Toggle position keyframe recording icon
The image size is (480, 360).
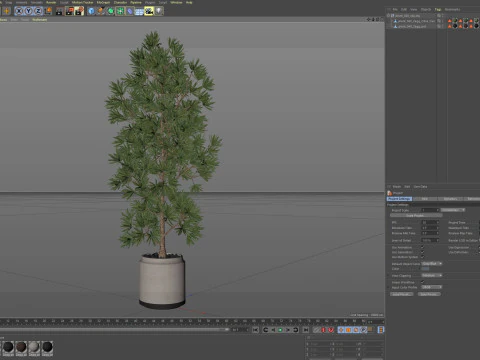click(x=341, y=330)
